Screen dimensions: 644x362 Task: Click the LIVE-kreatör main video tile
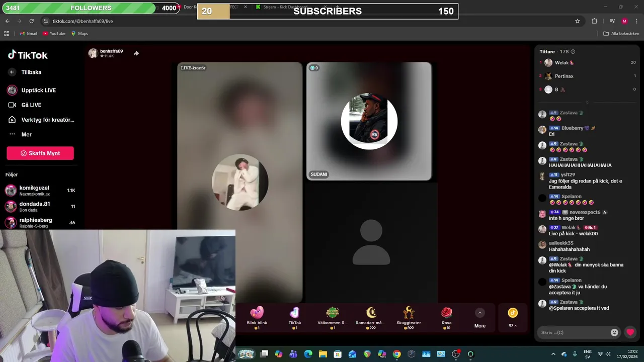coord(239,182)
